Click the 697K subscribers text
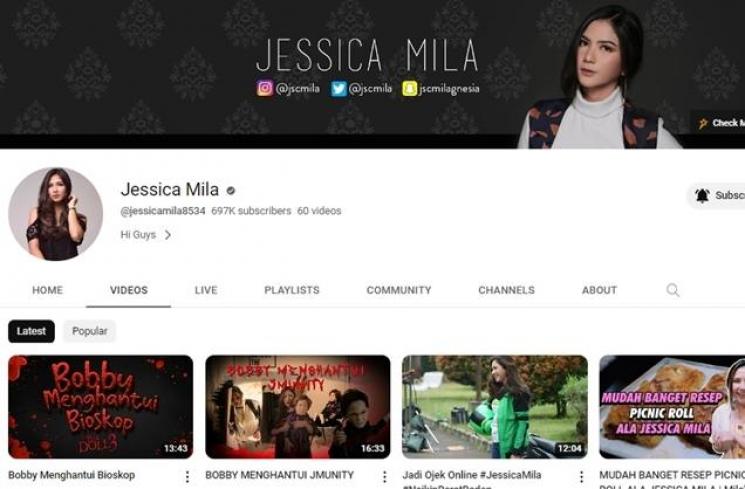Image resolution: width=745 pixels, height=489 pixels. [x=251, y=211]
